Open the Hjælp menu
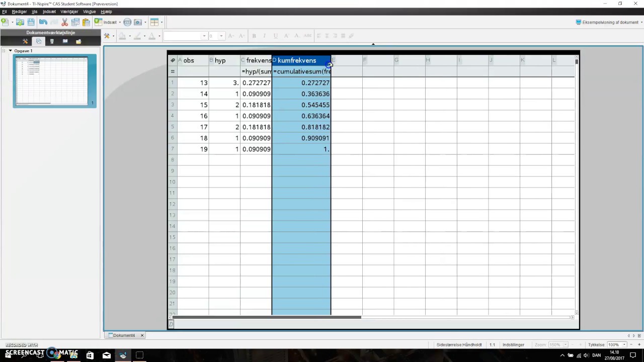This screenshot has height=362, width=644. click(106, 12)
